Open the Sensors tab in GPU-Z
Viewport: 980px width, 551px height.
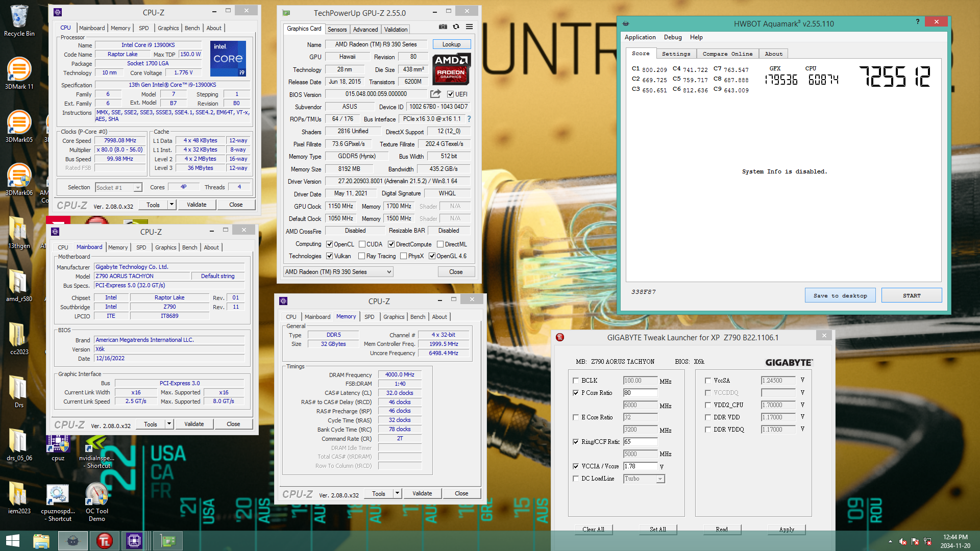(337, 29)
